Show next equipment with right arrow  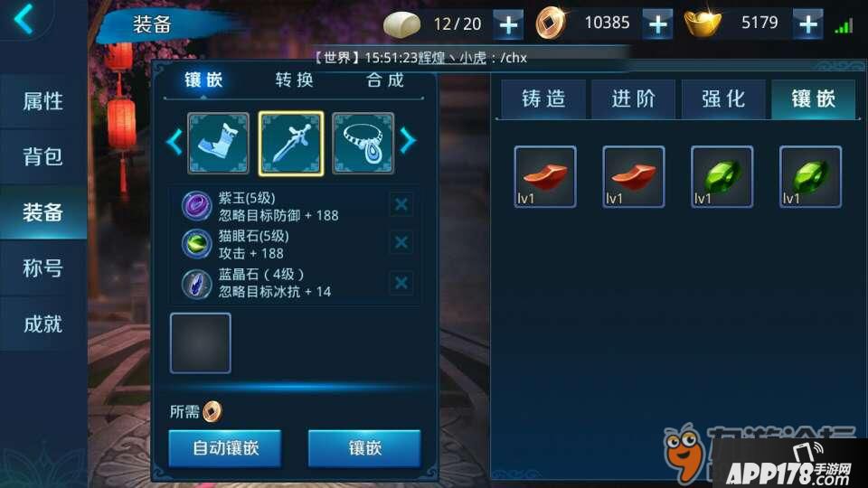[x=408, y=141]
